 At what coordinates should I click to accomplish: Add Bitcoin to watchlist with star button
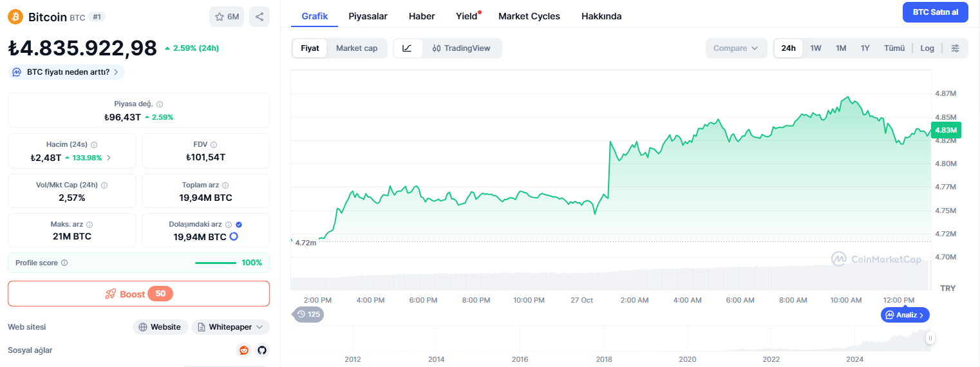point(227,17)
